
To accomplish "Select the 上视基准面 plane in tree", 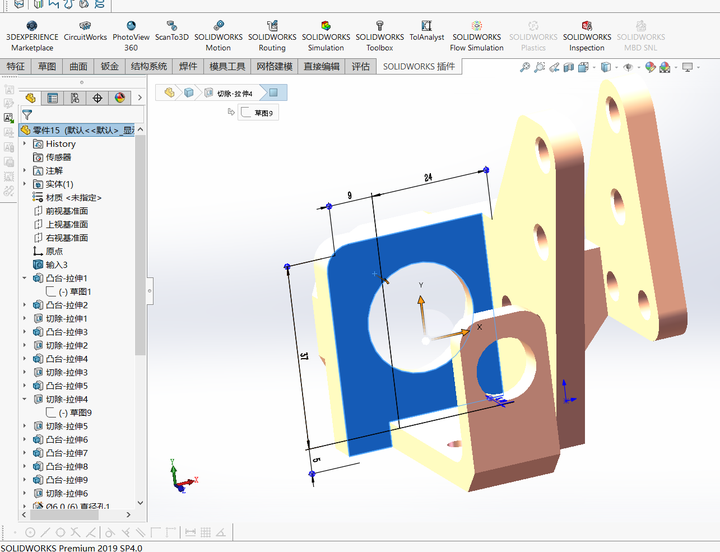I will click(66, 225).
